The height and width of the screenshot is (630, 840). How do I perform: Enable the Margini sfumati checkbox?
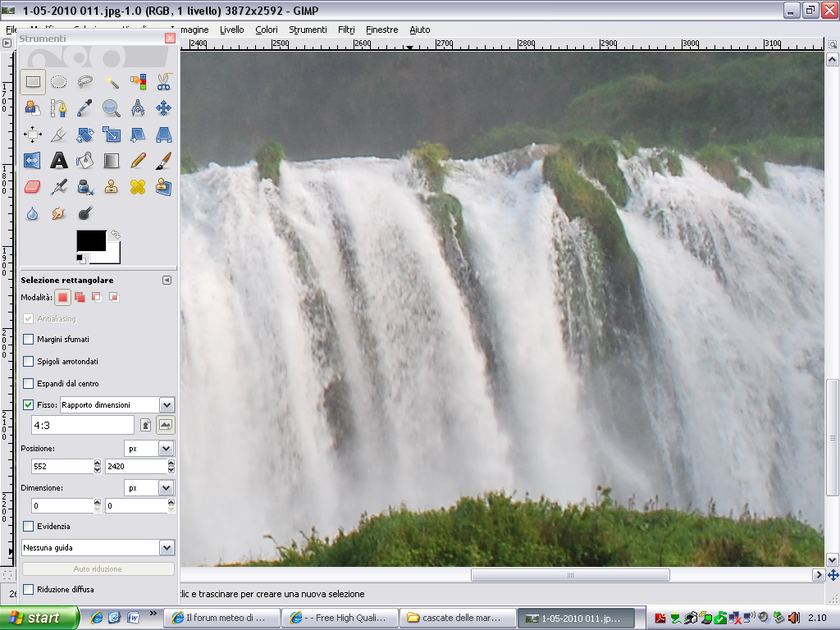29,339
